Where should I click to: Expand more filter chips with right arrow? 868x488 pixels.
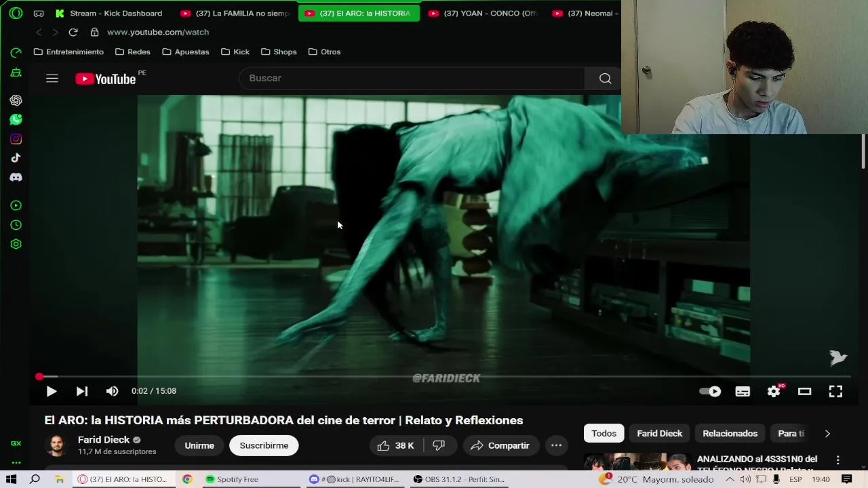827,434
